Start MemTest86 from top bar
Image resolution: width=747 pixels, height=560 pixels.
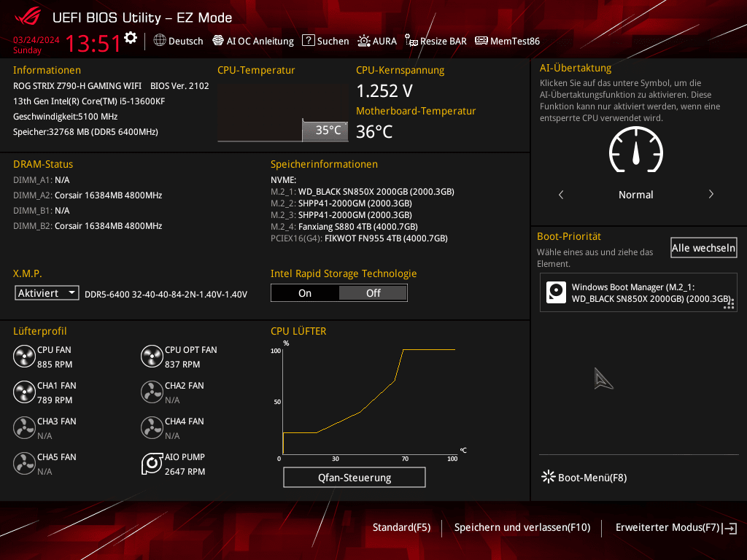tap(515, 41)
